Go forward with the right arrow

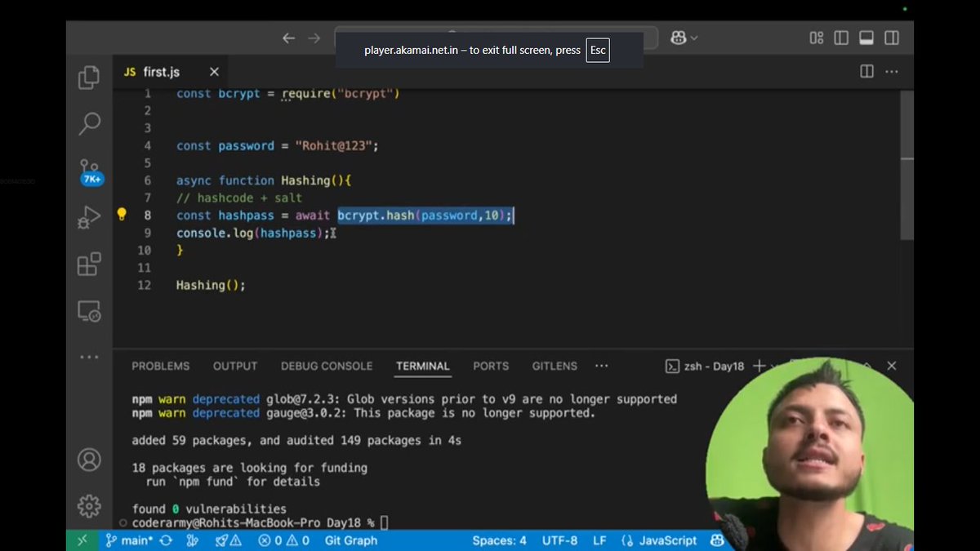point(314,38)
